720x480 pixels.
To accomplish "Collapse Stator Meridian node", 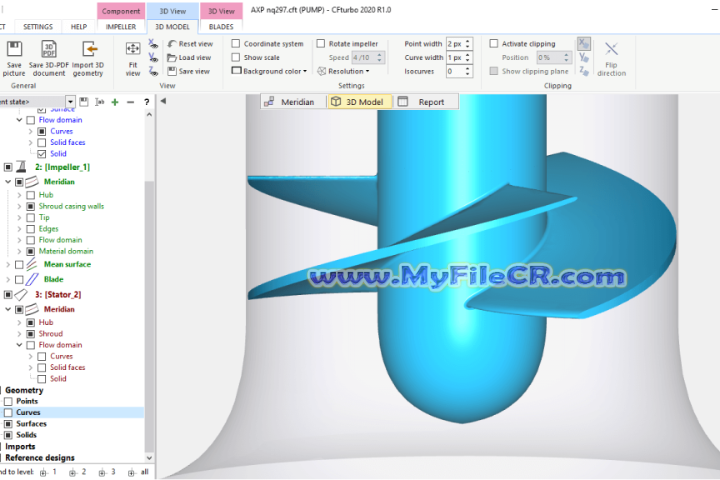I will click(8, 309).
